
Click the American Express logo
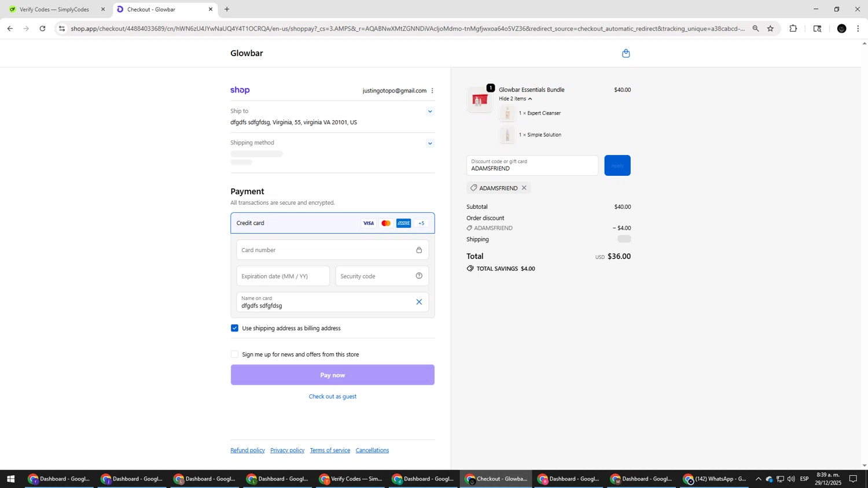click(x=404, y=223)
